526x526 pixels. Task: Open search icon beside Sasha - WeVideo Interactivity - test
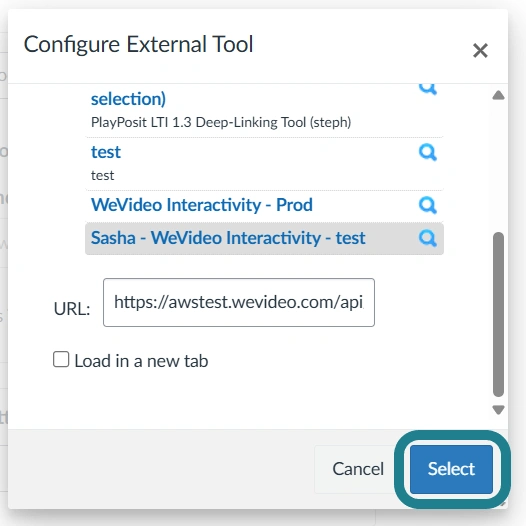click(428, 238)
